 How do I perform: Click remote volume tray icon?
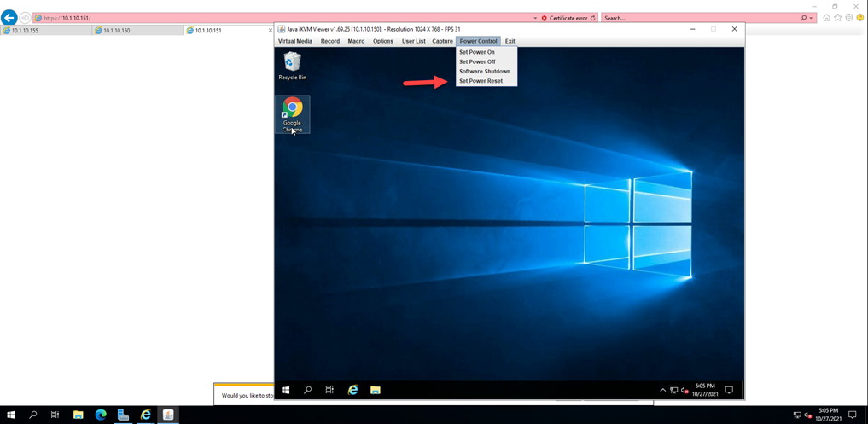pos(684,390)
